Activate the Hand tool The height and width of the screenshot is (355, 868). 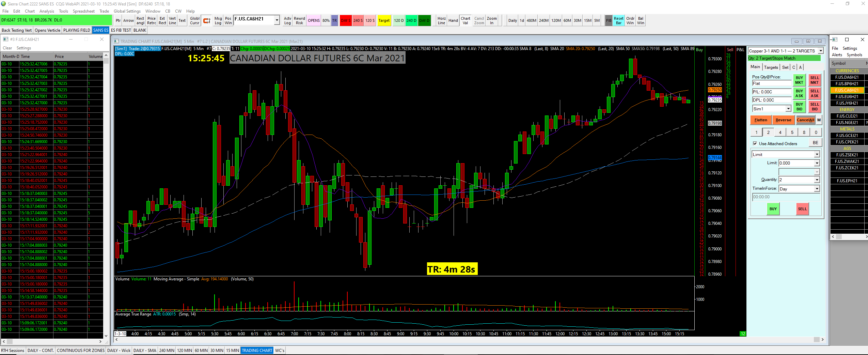[453, 20]
